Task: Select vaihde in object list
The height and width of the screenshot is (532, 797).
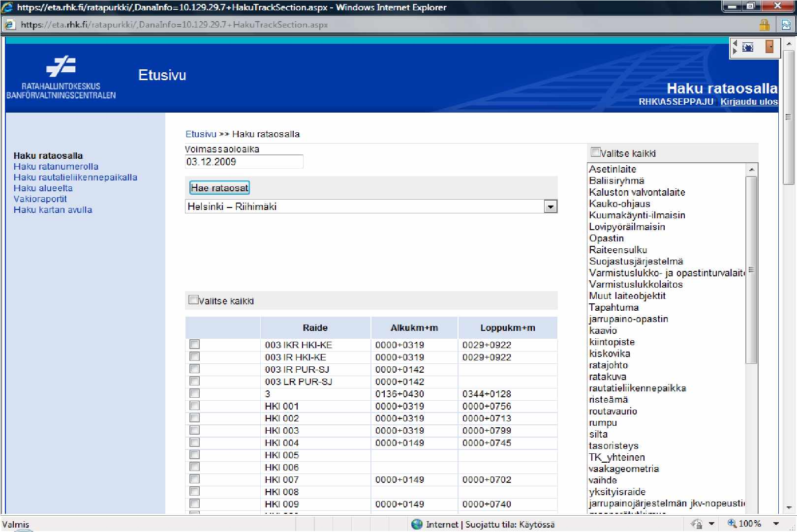Action: coord(603,480)
